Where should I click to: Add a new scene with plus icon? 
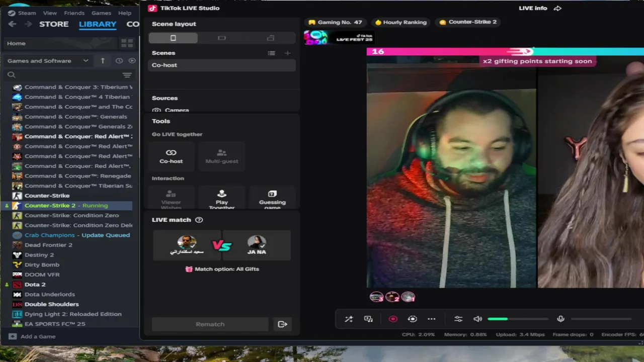pos(287,53)
